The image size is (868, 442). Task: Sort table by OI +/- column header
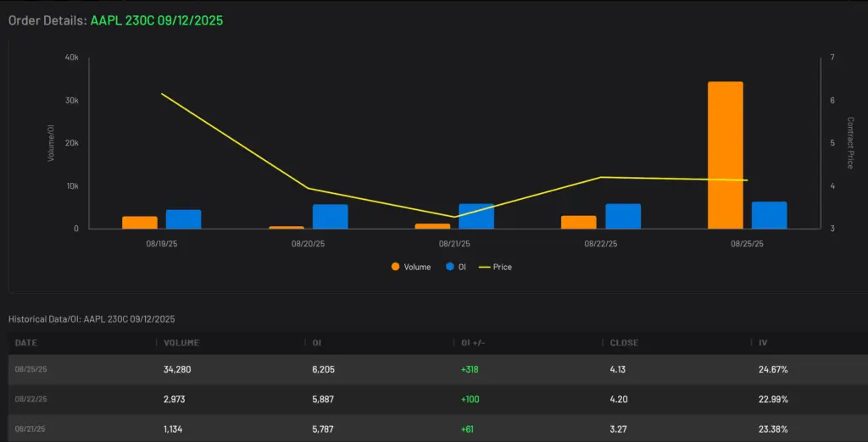473,343
